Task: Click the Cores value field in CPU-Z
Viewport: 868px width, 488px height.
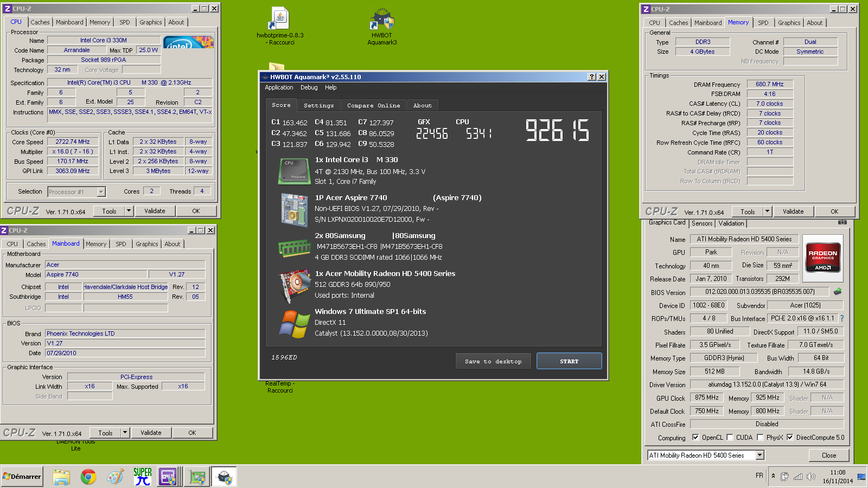Action: coord(151,191)
